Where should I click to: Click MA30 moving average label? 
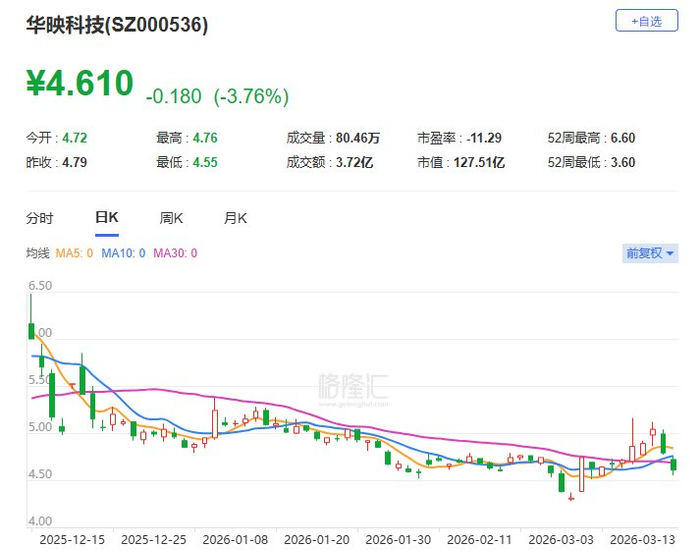(175, 253)
